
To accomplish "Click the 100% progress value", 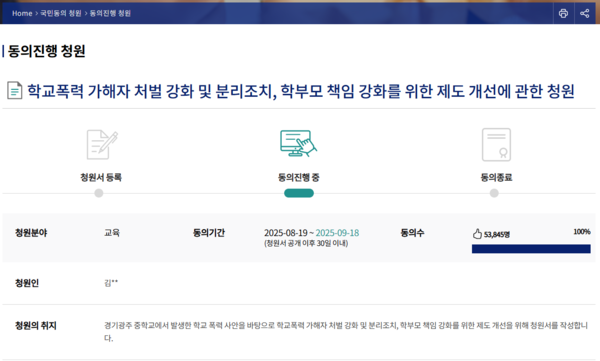I will point(582,232).
